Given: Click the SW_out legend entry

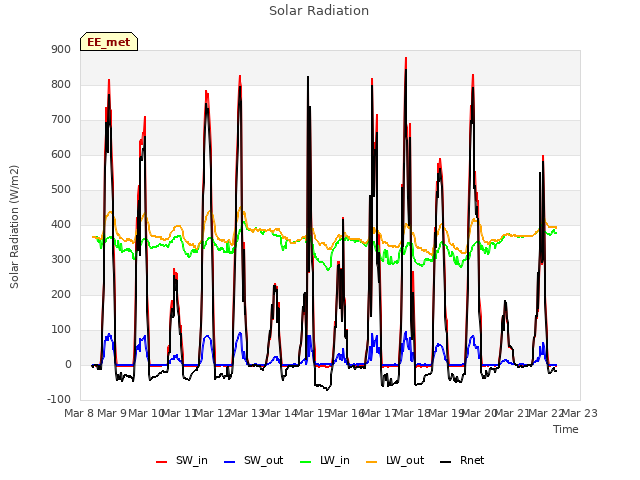Looking at the screenshot, I should click(x=253, y=460).
